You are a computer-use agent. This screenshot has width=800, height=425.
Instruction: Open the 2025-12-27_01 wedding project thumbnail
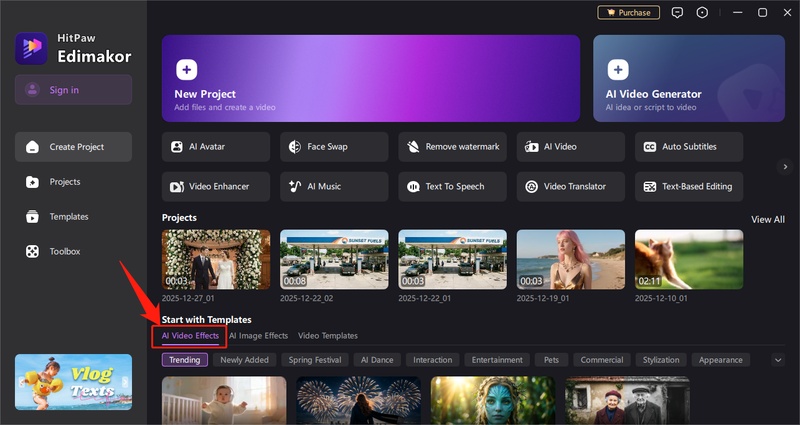coord(216,259)
